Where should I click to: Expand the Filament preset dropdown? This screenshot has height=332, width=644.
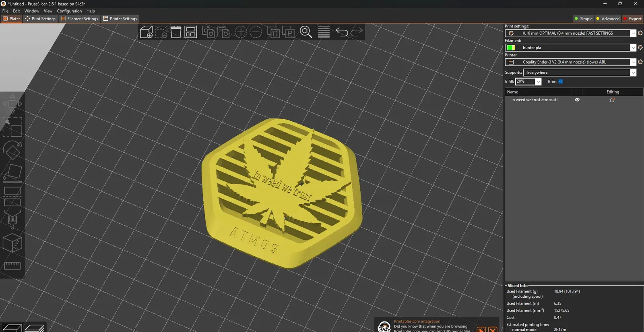[x=633, y=48]
